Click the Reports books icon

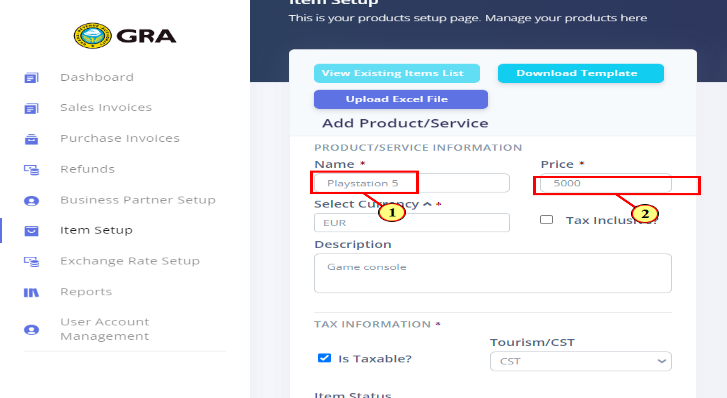point(31,292)
